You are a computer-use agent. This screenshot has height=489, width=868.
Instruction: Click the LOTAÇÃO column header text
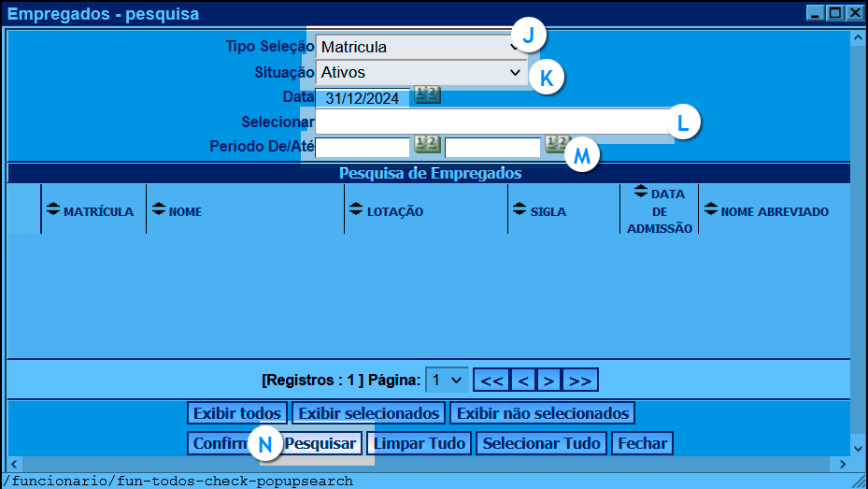[395, 211]
